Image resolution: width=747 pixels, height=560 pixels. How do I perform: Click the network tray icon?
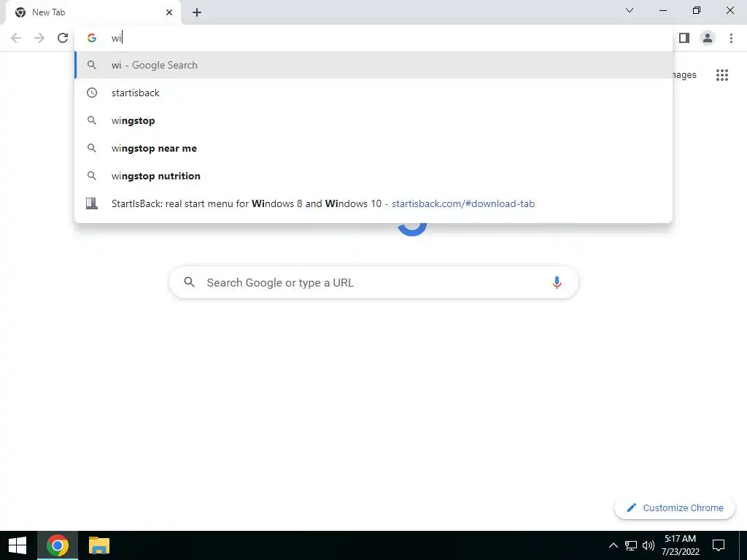(x=631, y=545)
